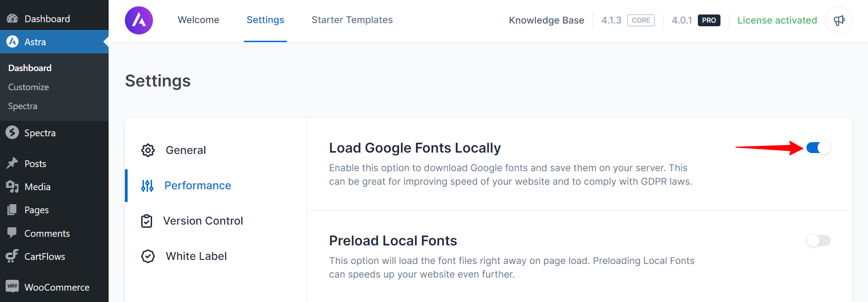Click the Version Control clipboard icon
Image resolution: width=868 pixels, height=302 pixels.
click(x=147, y=221)
